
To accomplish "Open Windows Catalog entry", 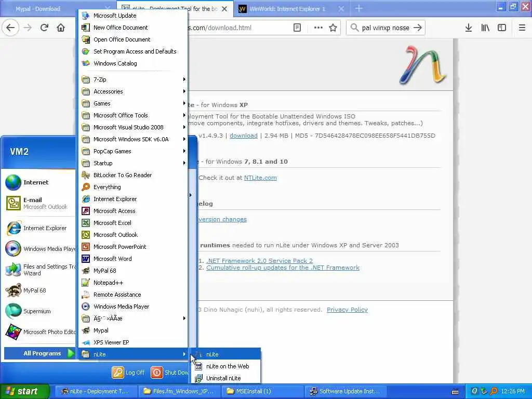I will point(133,63).
